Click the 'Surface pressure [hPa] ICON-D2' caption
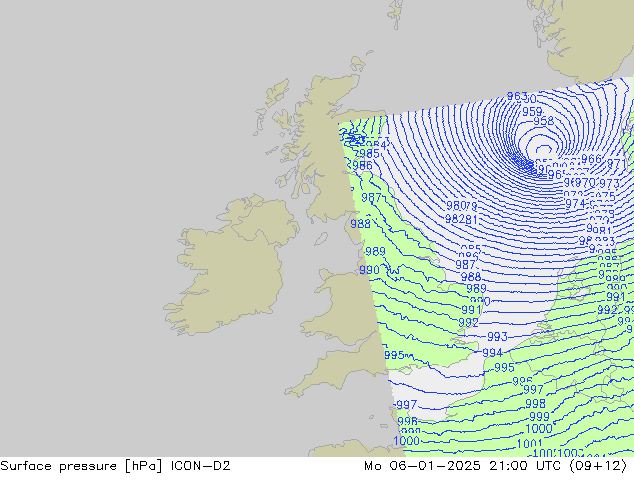634x490 pixels. [x=115, y=466]
